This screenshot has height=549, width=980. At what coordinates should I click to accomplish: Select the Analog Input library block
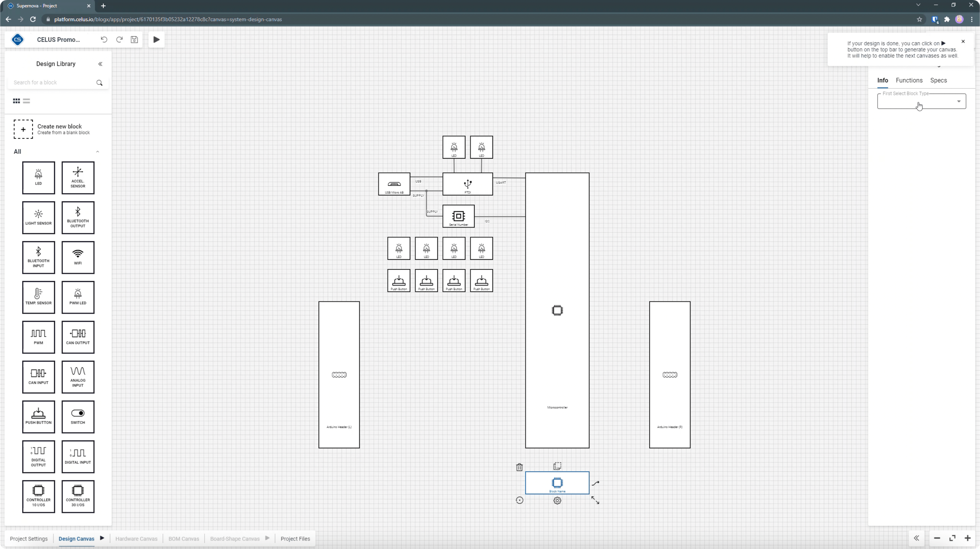[x=78, y=377]
